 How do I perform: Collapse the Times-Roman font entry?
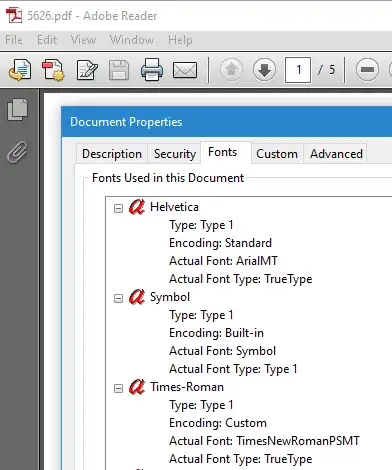(x=118, y=388)
